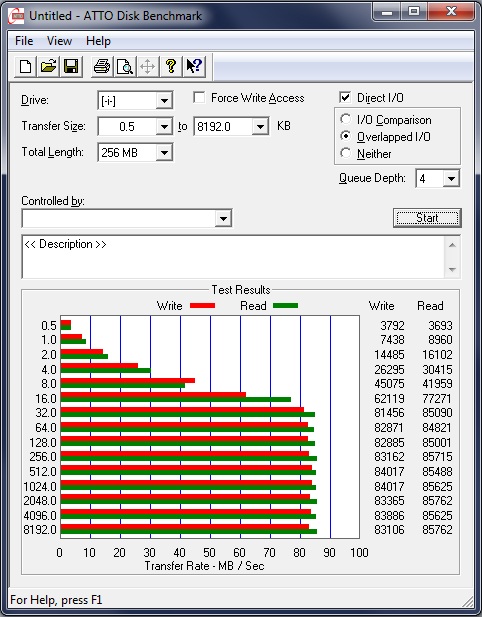Image resolution: width=482 pixels, height=617 pixels.
Task: Click the 1024.0 transfer size label
Action: coord(40,487)
